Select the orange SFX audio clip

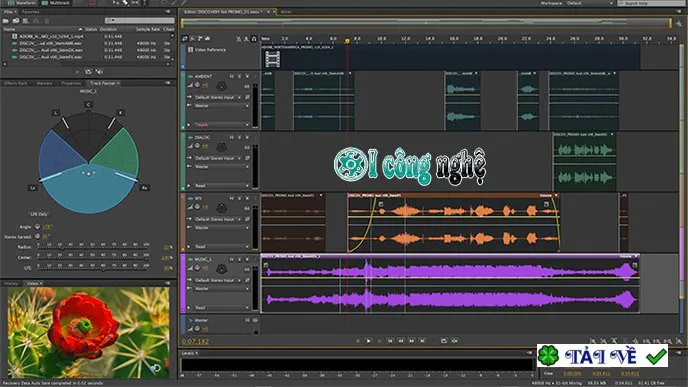point(454,222)
